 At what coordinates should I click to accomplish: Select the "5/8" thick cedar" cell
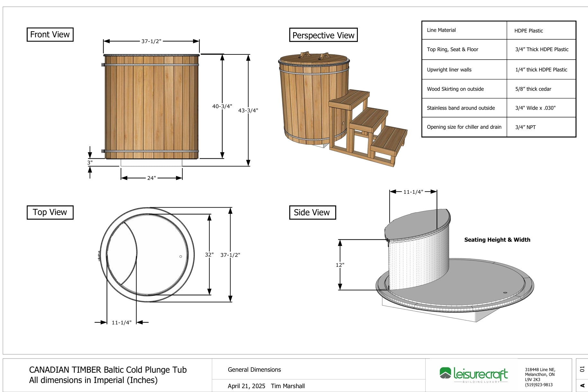(x=541, y=89)
